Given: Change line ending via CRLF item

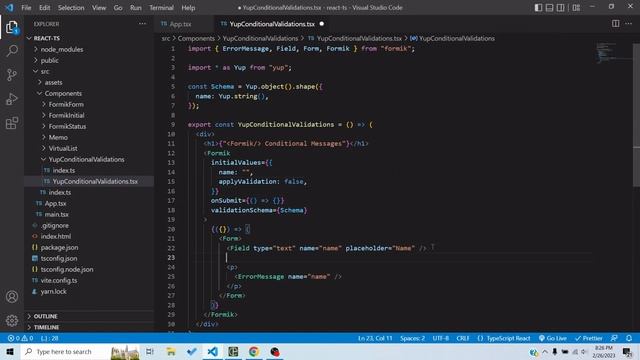Looking at the screenshot, I should tap(462, 338).
